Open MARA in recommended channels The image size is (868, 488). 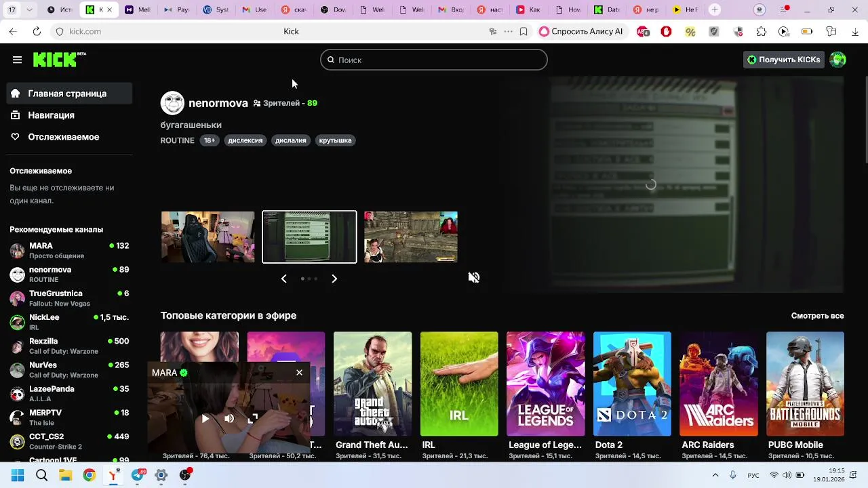(69, 250)
